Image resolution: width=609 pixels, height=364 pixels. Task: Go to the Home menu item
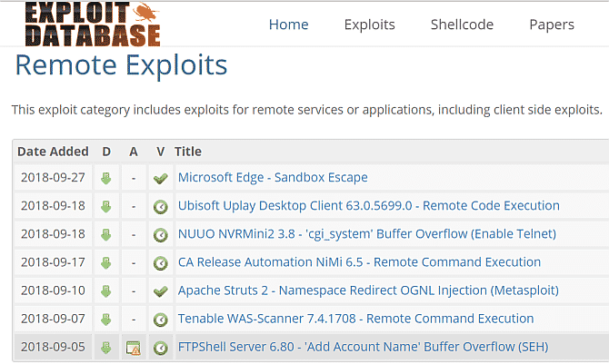pyautogui.click(x=288, y=25)
